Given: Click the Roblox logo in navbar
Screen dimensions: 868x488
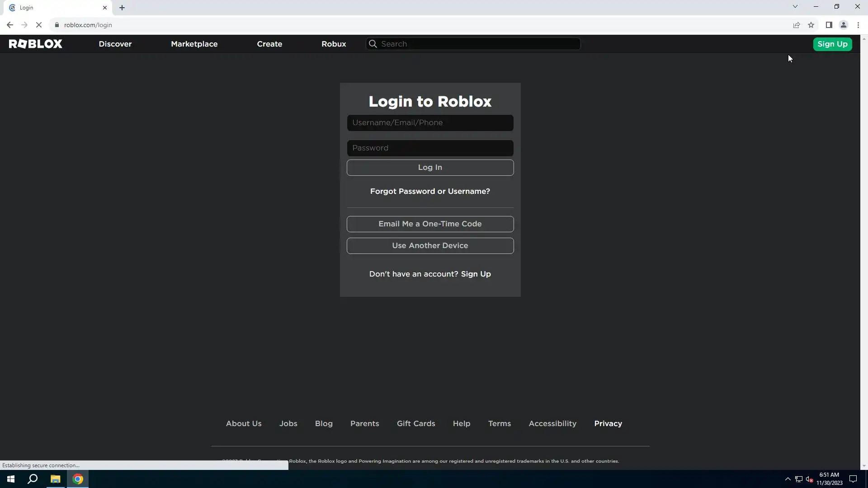Looking at the screenshot, I should tap(36, 44).
